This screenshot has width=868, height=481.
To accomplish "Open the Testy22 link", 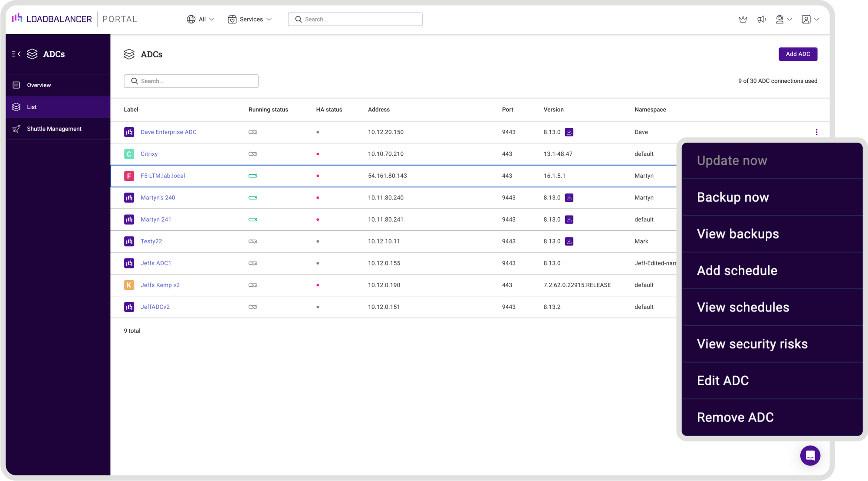I will (151, 241).
